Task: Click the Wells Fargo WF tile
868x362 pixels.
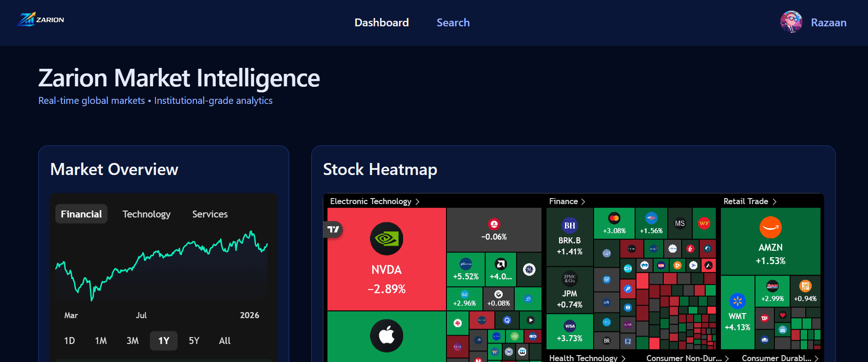Action: point(704,223)
